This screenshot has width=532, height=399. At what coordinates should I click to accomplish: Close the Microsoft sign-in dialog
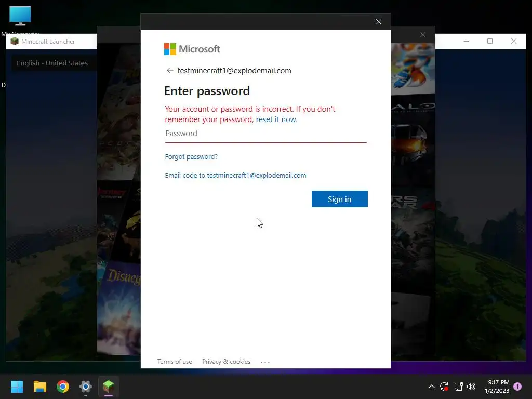point(379,22)
